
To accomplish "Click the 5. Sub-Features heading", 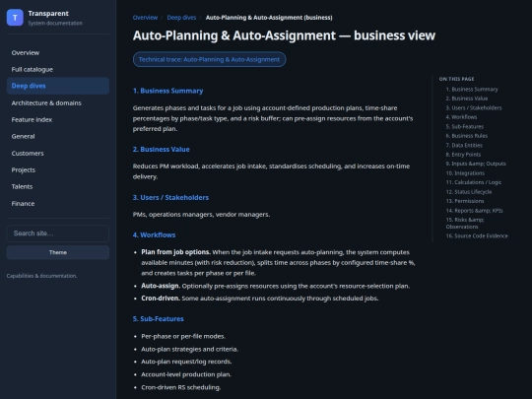I will click(x=158, y=318).
